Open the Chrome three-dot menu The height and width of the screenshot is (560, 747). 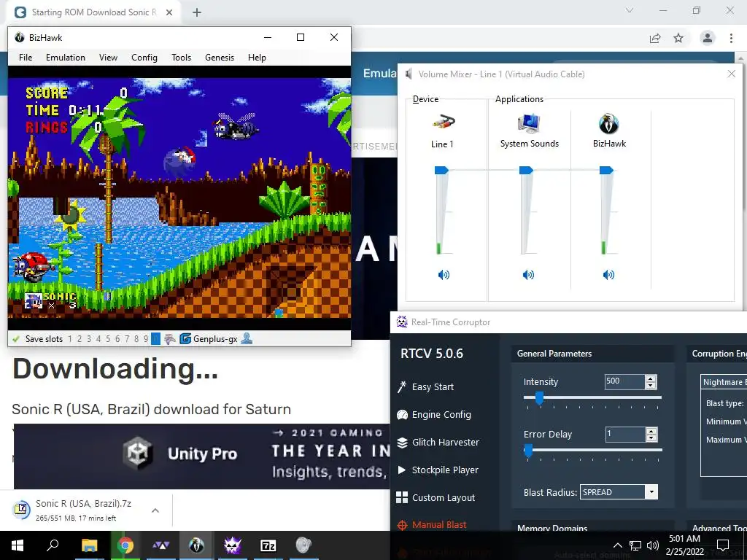pos(731,38)
